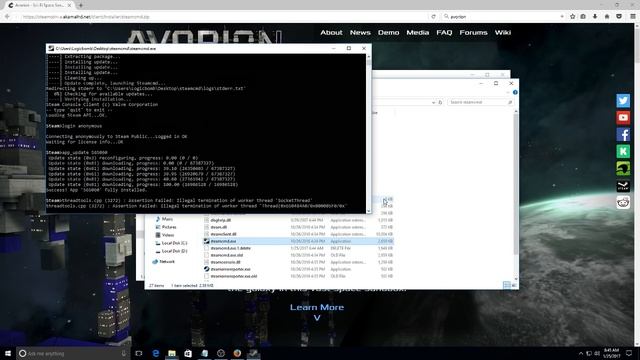Bookmark this page with star icon
Screen dimensions: 640x360
pyautogui.click(x=572, y=16)
